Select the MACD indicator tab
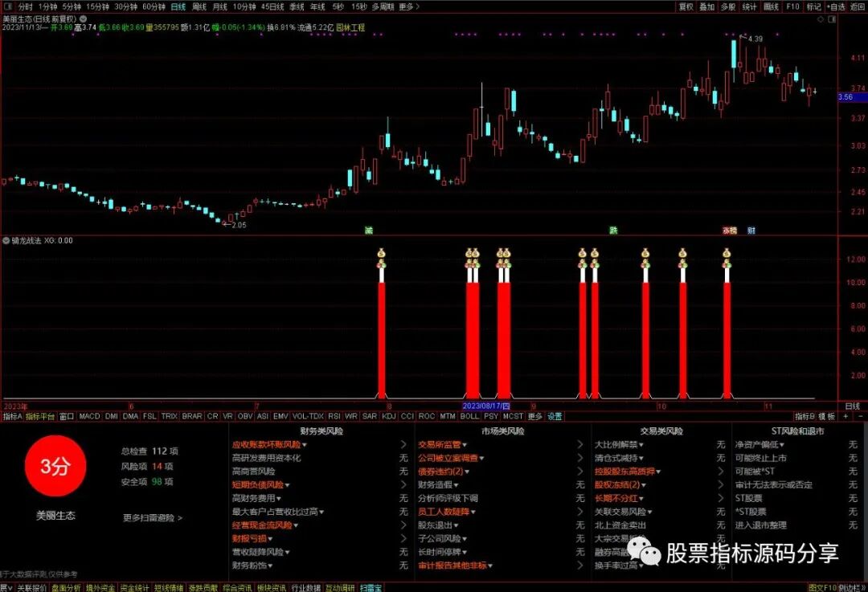This screenshot has width=868, height=592. coord(89,416)
